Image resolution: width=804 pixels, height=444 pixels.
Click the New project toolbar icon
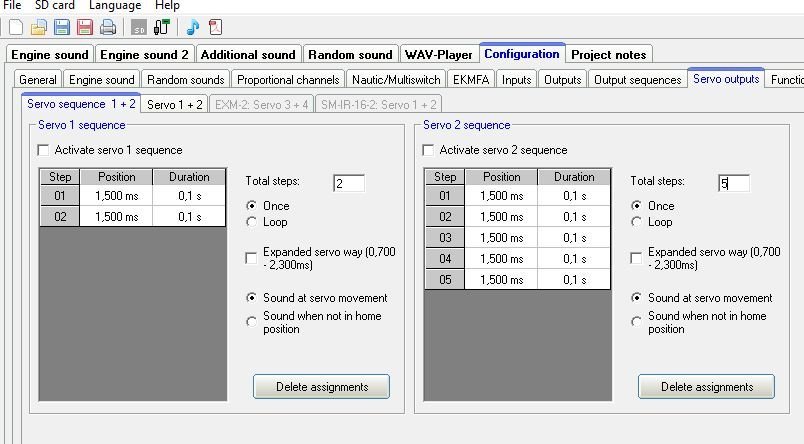(x=15, y=27)
